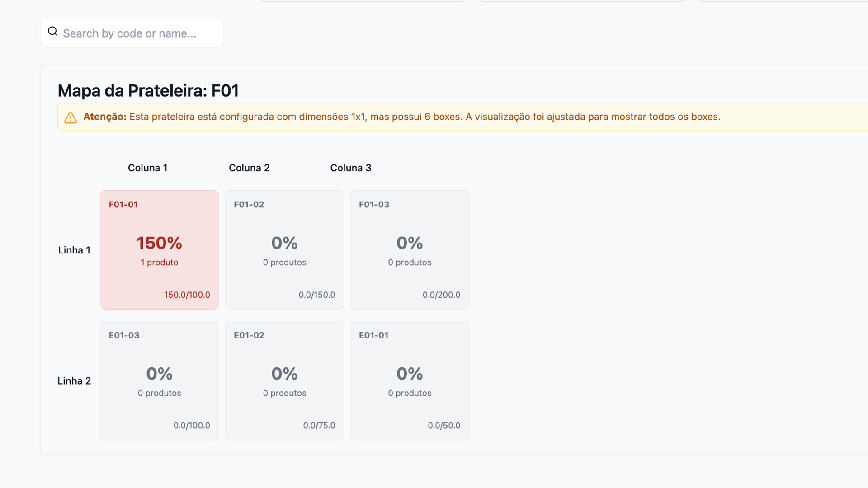Click the 0.0/200.0 capacity in F01-03
Image resolution: width=868 pixels, height=488 pixels.
point(441,295)
